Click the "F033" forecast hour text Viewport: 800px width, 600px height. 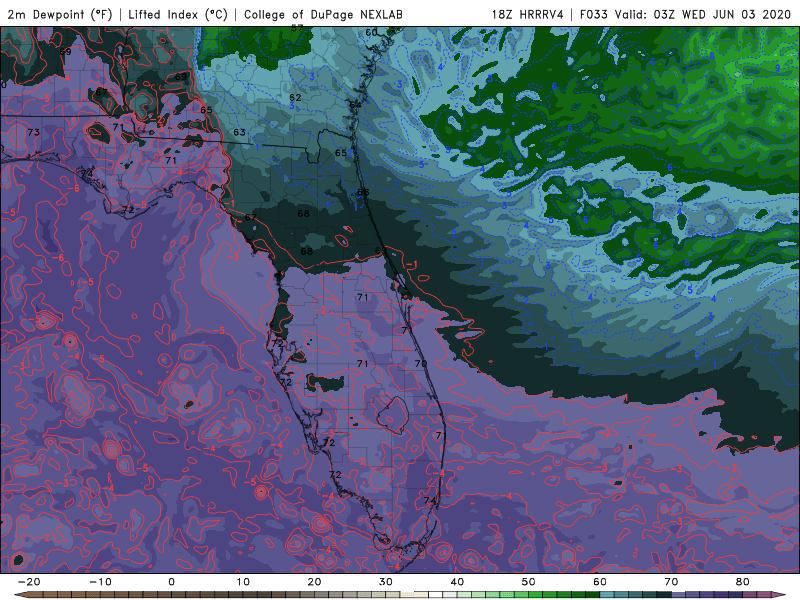pyautogui.click(x=593, y=14)
